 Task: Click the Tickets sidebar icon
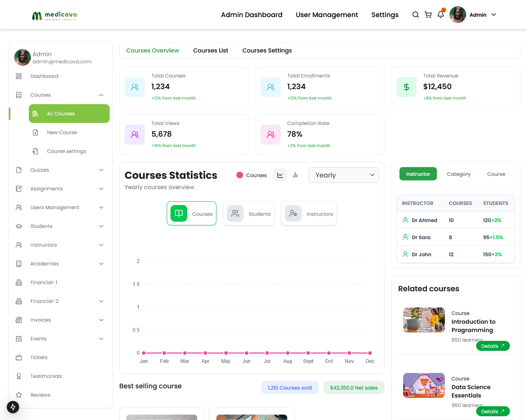(x=19, y=357)
